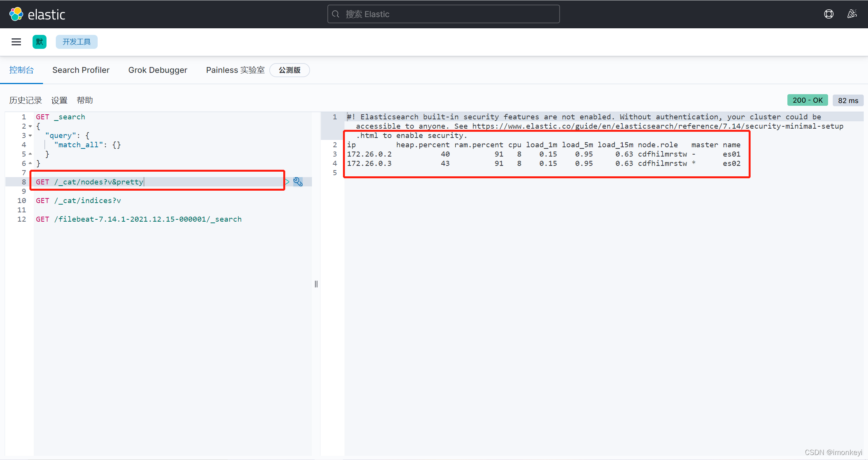
Task: Open request options wrench icon
Action: tap(298, 182)
